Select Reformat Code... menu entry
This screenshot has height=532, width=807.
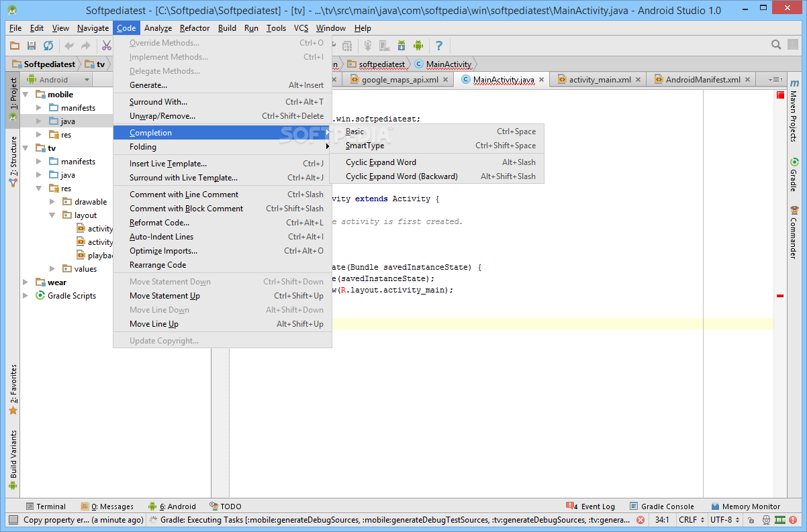tap(222, 223)
